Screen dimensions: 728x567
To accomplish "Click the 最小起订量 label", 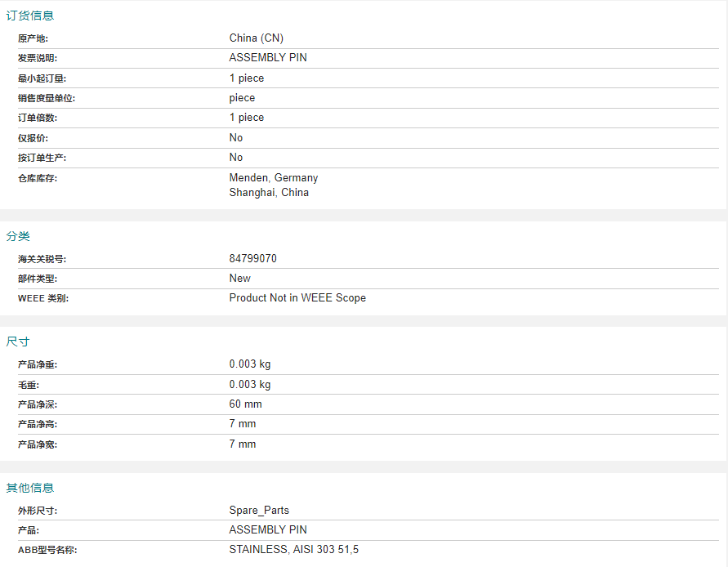I will (42, 78).
